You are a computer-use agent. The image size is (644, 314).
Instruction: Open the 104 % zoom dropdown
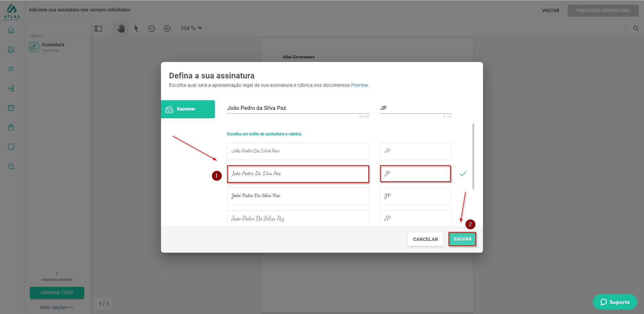point(191,28)
